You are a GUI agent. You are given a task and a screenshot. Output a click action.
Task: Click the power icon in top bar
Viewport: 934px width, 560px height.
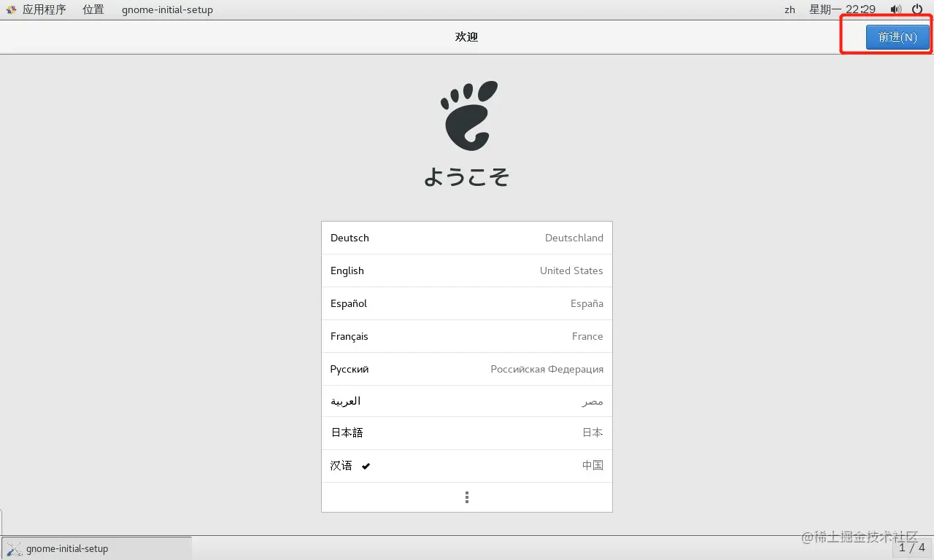click(917, 9)
